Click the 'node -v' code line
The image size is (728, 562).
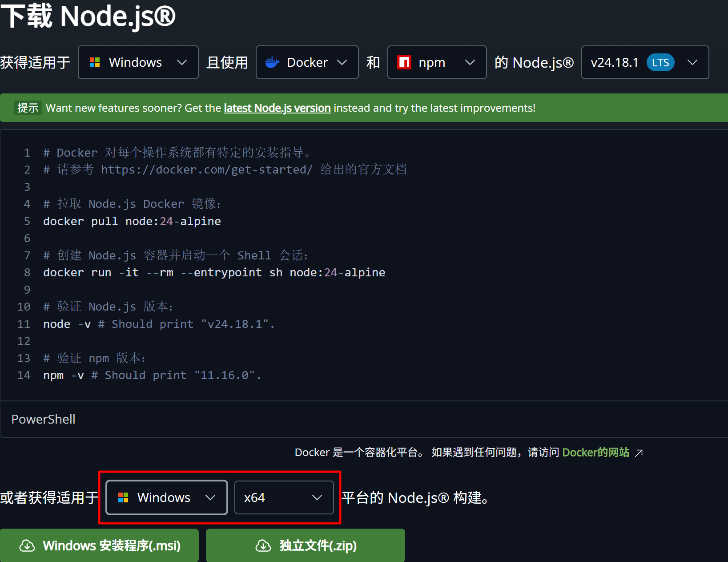click(x=159, y=324)
